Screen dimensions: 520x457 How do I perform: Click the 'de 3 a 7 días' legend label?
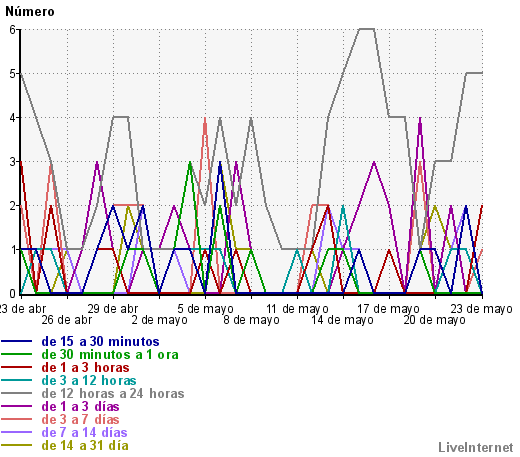(80, 419)
